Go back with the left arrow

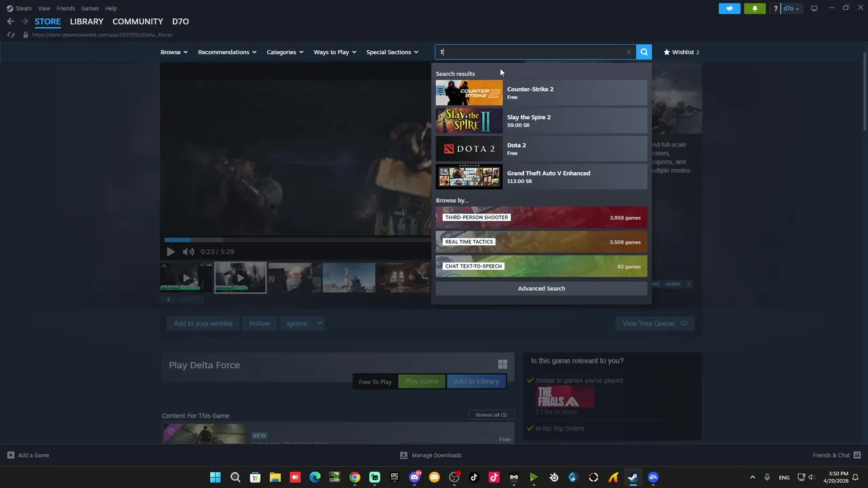click(x=10, y=22)
